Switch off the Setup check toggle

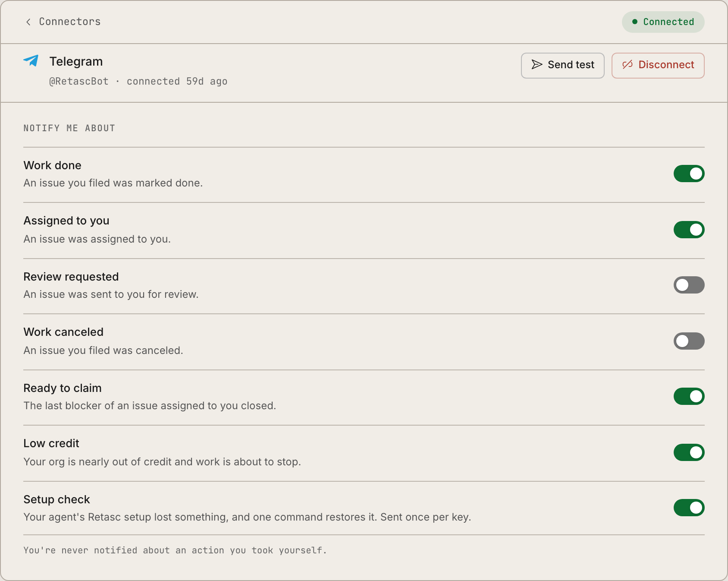click(x=689, y=508)
